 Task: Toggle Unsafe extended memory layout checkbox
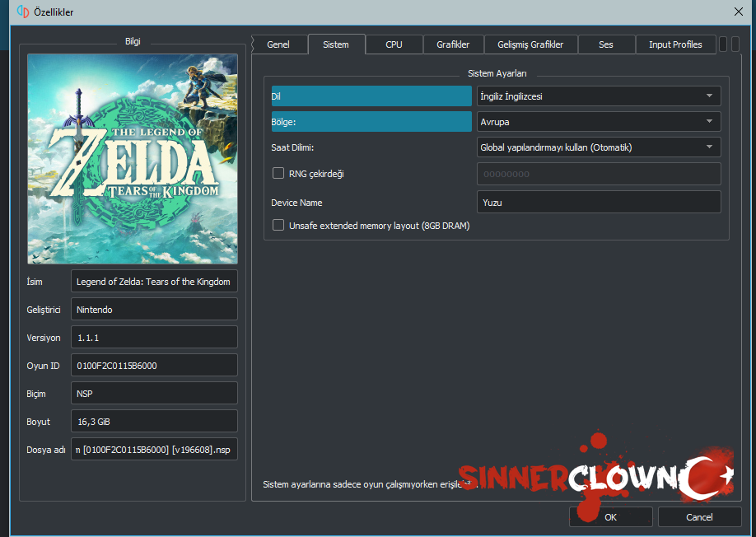(x=279, y=225)
